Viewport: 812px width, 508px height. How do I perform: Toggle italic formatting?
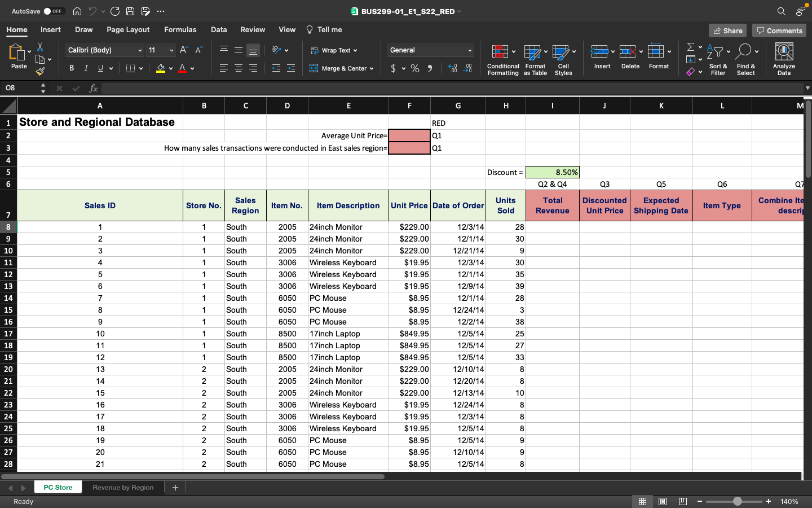tap(85, 68)
